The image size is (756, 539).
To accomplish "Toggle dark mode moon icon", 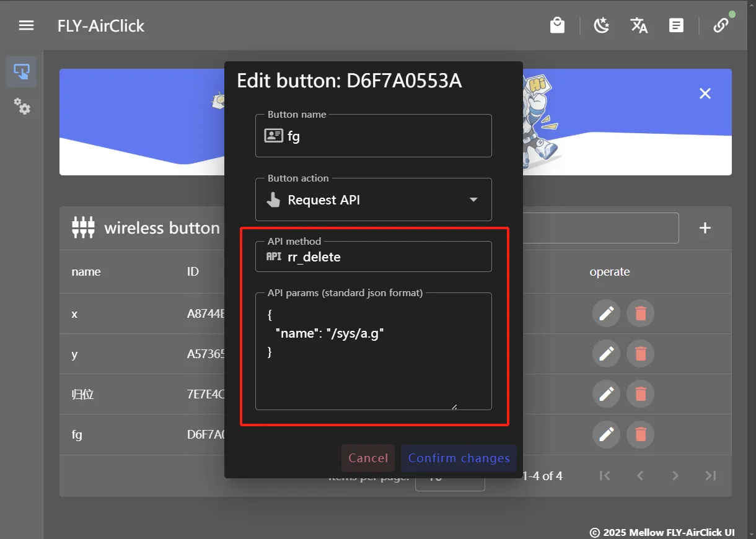I will pos(601,25).
